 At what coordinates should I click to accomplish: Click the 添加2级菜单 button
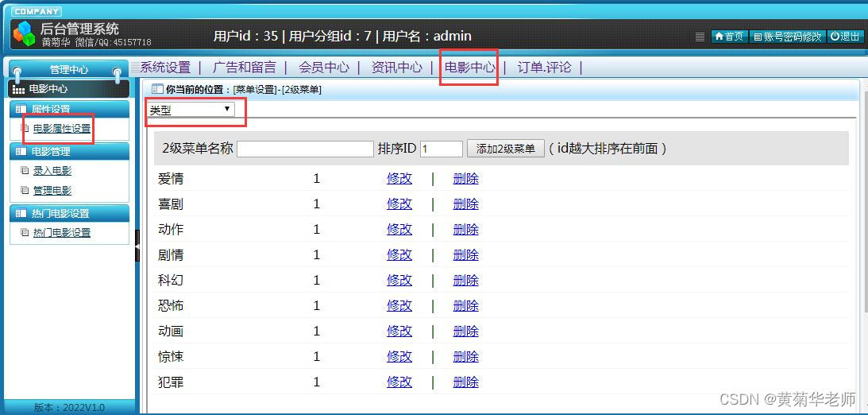pyautogui.click(x=505, y=149)
